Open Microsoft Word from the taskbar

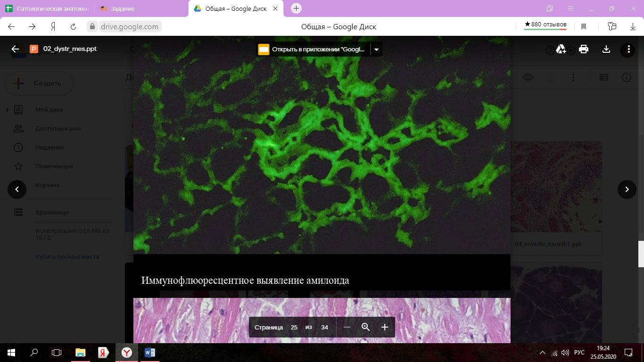pos(150,353)
